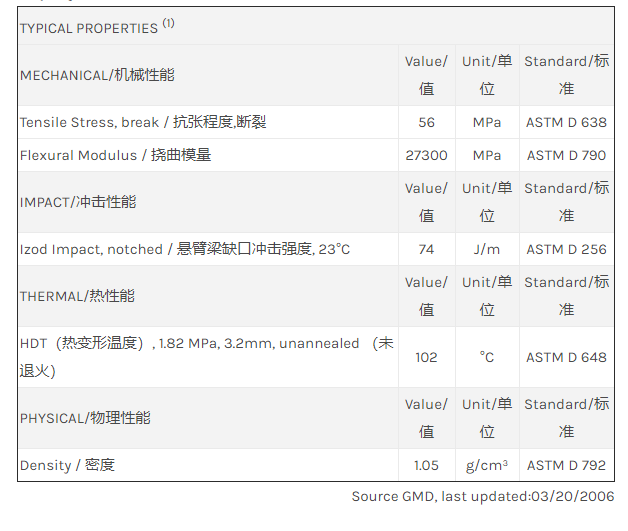Click the Izod Impact, notched row label
The width and height of the screenshot is (628, 531).
[x=185, y=249]
